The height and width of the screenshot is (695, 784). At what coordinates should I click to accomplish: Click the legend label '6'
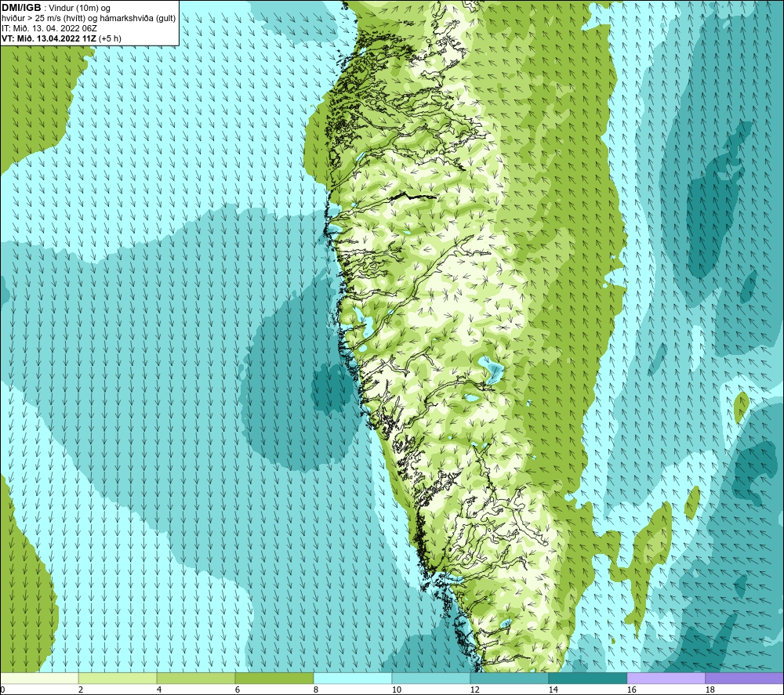point(237,690)
